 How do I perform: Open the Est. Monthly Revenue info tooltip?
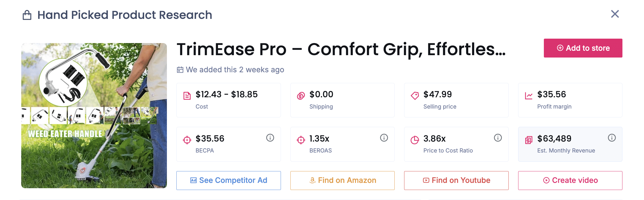(612, 137)
